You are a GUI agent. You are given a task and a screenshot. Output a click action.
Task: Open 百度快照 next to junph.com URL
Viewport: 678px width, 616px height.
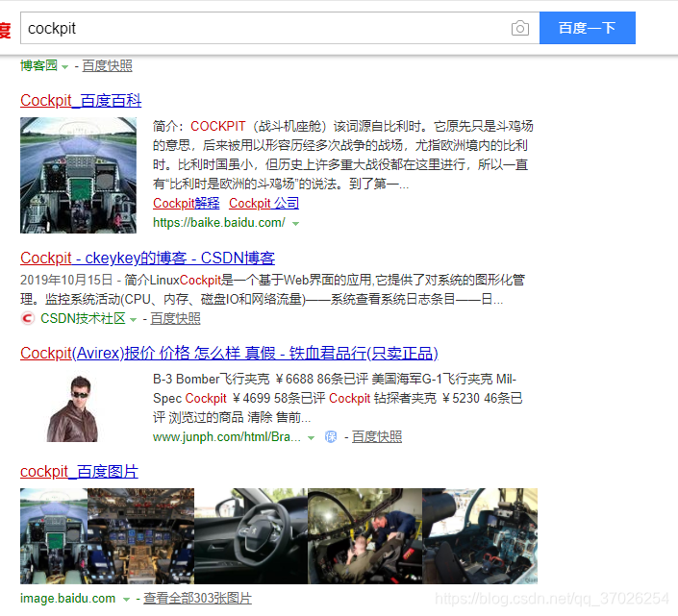pyautogui.click(x=377, y=437)
